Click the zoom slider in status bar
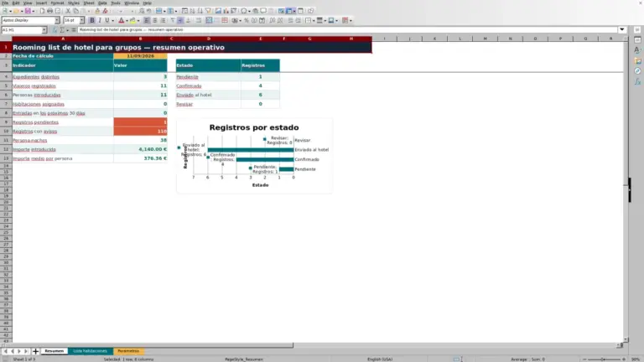The image size is (644, 362). [604, 359]
